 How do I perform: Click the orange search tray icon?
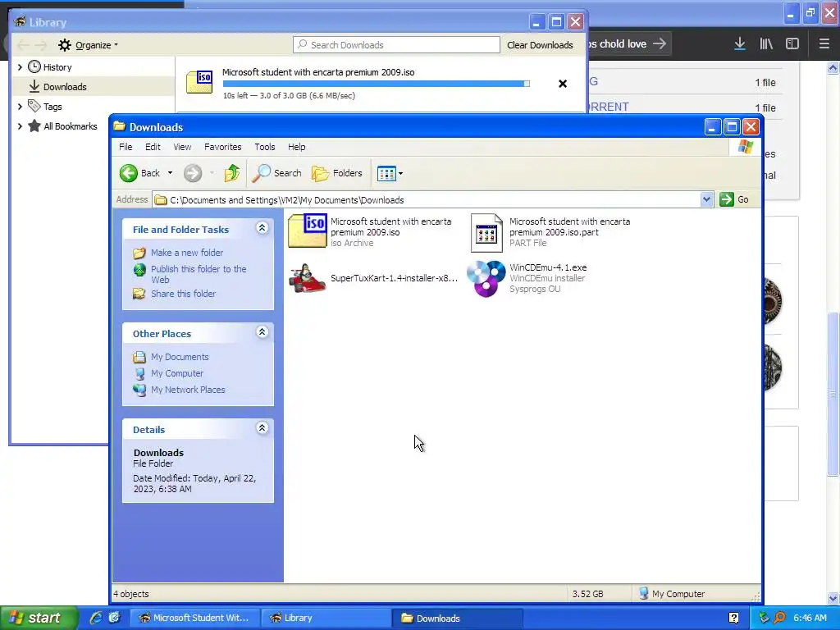(779, 618)
